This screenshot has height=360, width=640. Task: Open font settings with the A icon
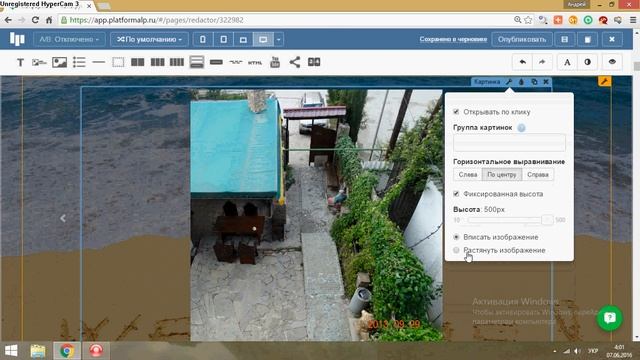pos(567,62)
